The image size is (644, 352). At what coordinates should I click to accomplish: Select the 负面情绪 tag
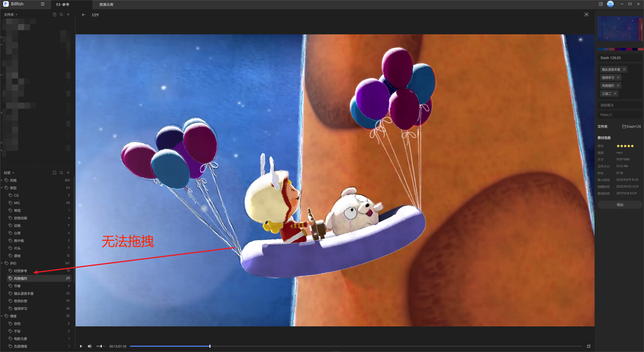point(39,346)
